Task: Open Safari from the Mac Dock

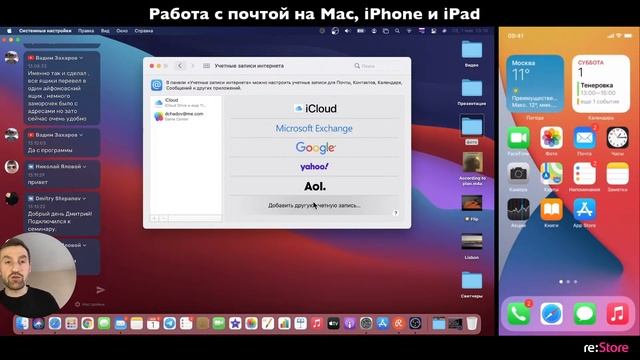Action: click(55, 324)
